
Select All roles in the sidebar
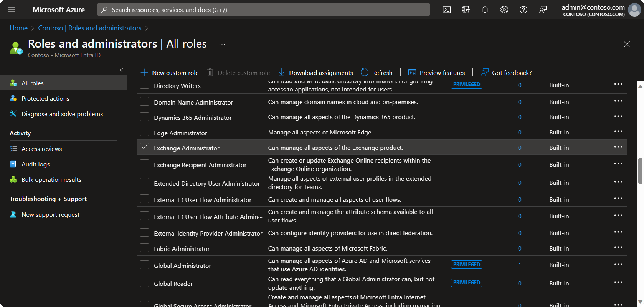tap(63, 83)
